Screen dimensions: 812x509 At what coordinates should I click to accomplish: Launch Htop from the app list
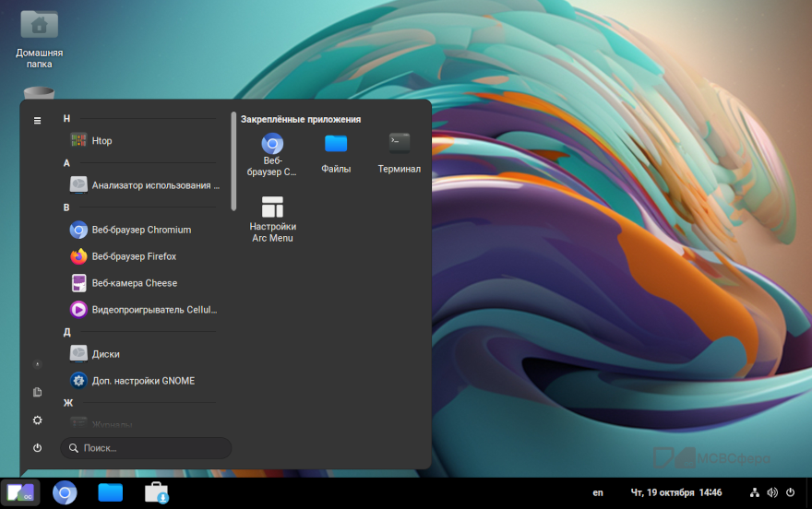click(x=142, y=141)
